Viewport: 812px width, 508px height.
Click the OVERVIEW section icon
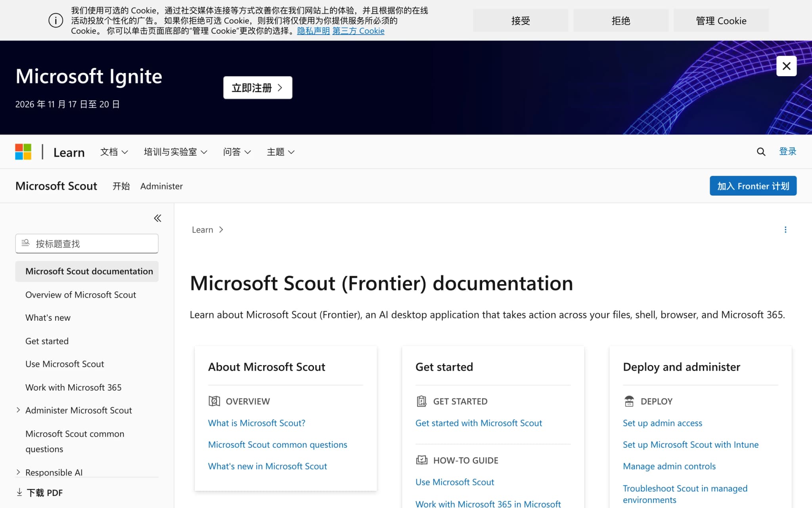pos(214,401)
